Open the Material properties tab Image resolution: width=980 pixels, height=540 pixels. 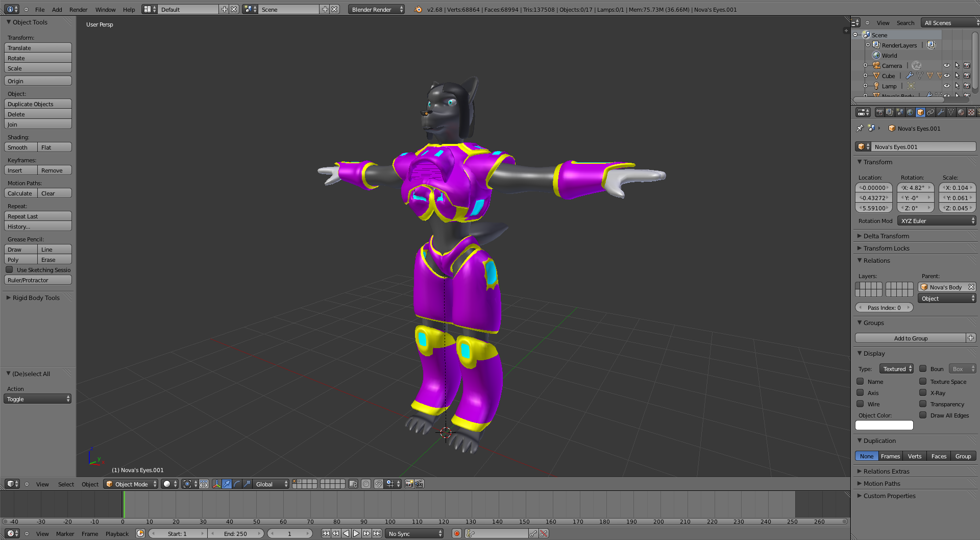coord(961,112)
